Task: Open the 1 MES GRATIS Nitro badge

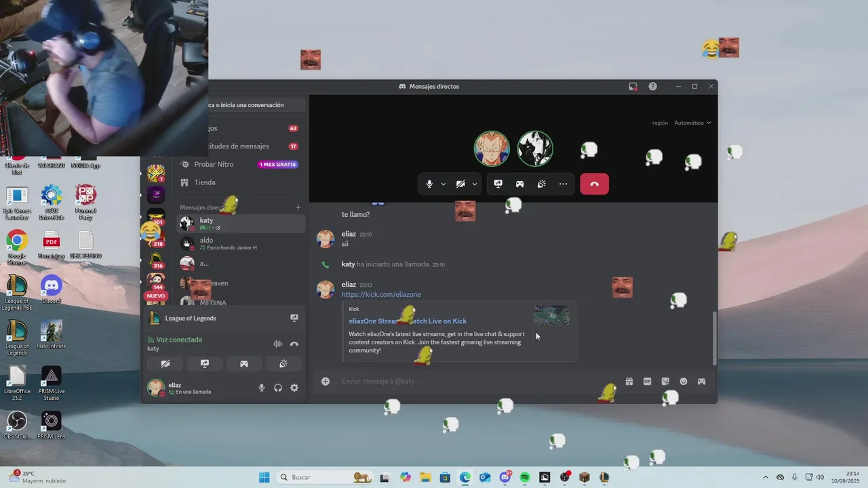Action: pos(278,164)
